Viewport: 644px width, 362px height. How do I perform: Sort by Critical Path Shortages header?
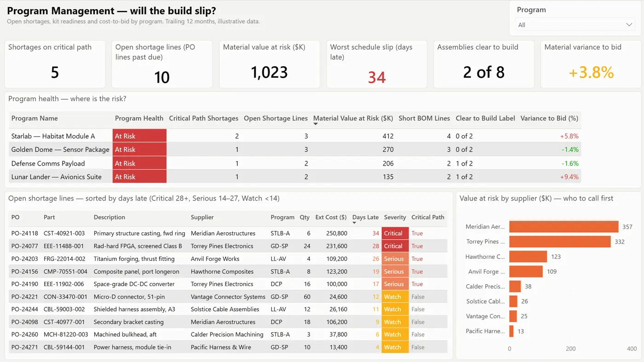tap(204, 118)
